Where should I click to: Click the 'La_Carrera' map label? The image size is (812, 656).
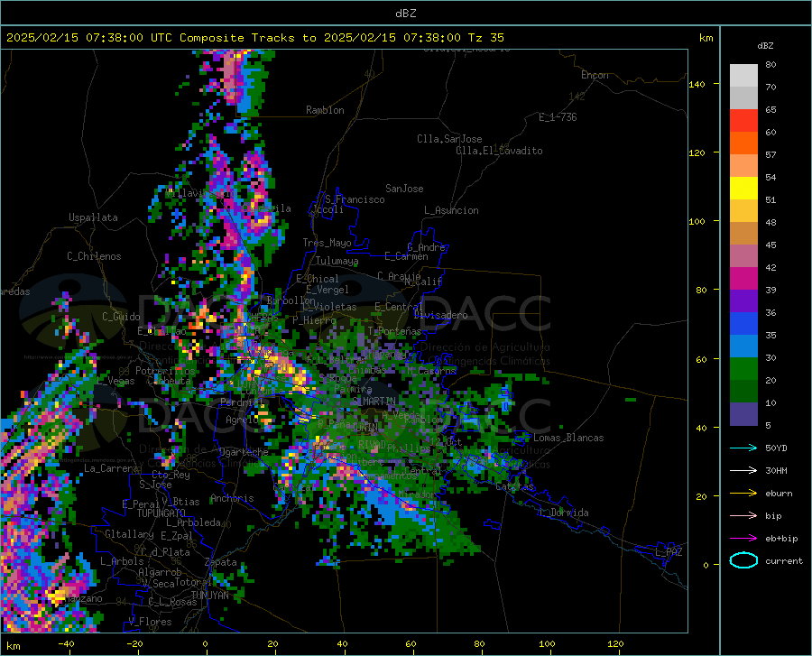click(x=111, y=468)
